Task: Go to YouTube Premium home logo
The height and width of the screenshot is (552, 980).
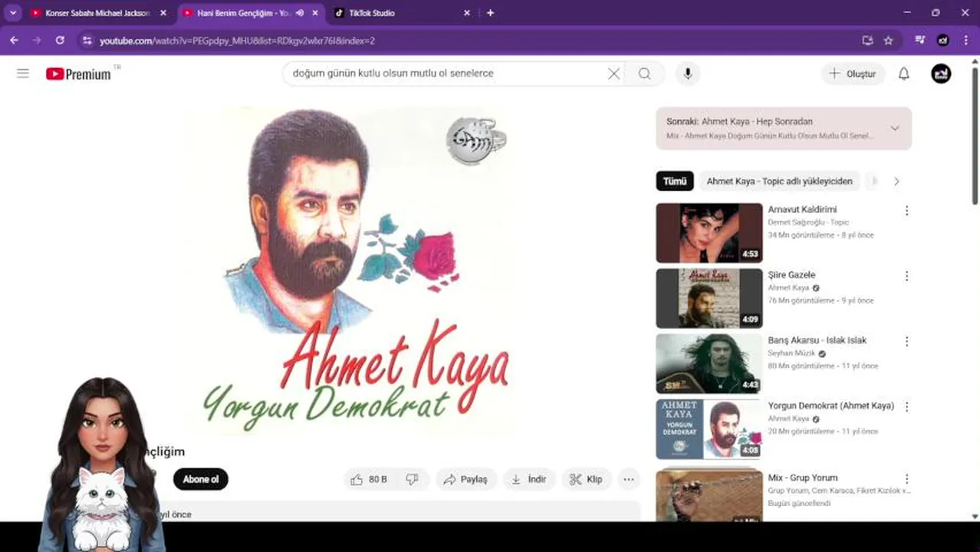Action: [x=78, y=74]
